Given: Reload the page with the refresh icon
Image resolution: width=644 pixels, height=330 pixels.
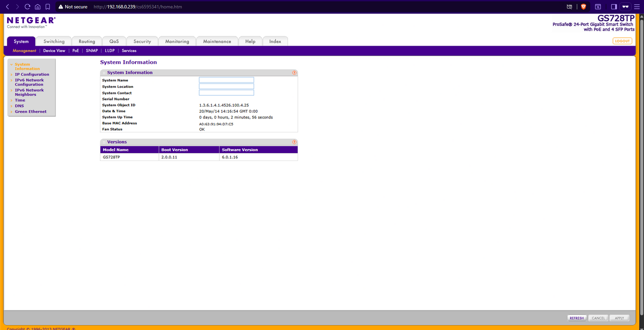Looking at the screenshot, I should click(x=27, y=7).
